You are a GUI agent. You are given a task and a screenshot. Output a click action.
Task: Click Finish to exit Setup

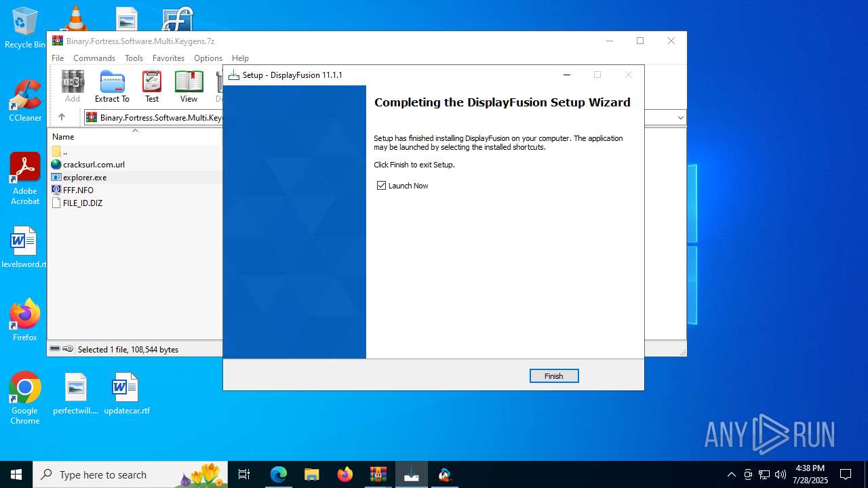click(554, 375)
